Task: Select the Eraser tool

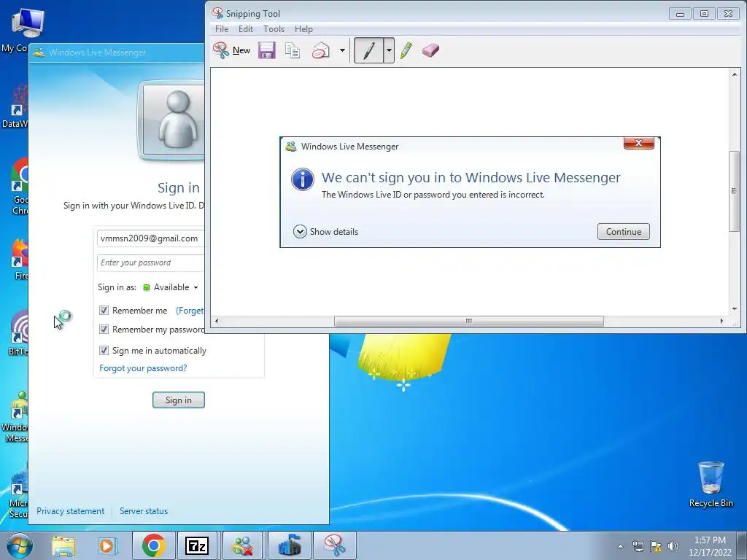Action: [x=430, y=50]
